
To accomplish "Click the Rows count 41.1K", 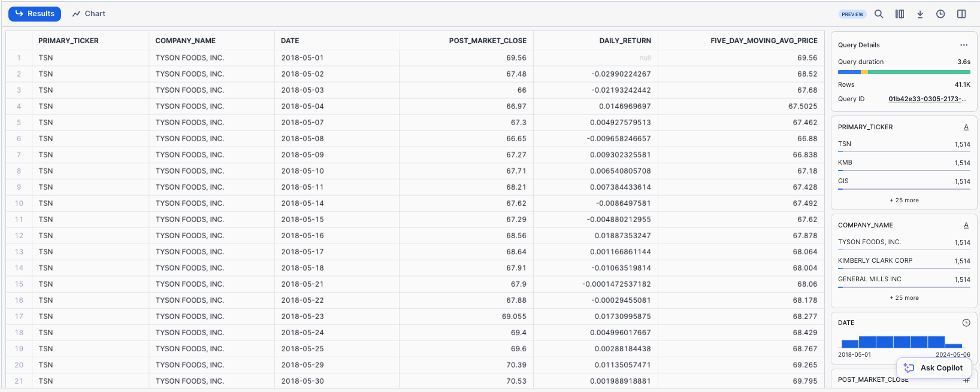I will pyautogui.click(x=963, y=85).
